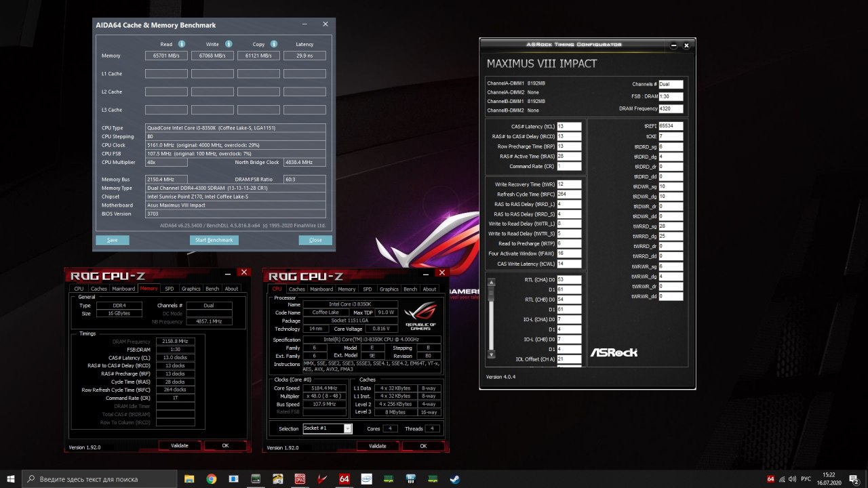This screenshot has height=488, width=868.
Task: Click Start Benchmark in AIDA64
Action: coord(214,240)
